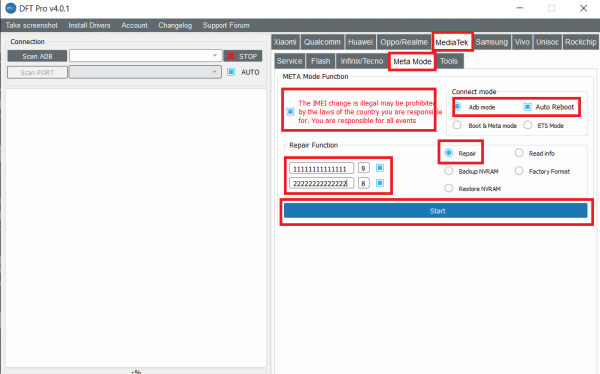Open the ADB device dropdown
Screen dimensions: 600x374
(145, 56)
